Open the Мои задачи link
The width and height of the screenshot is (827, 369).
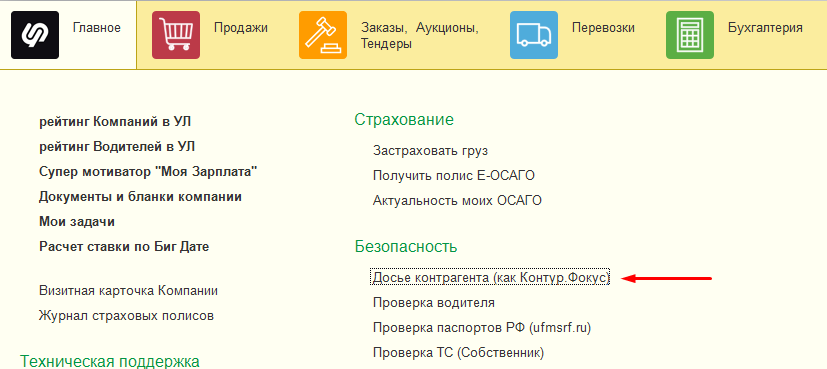click(x=77, y=222)
